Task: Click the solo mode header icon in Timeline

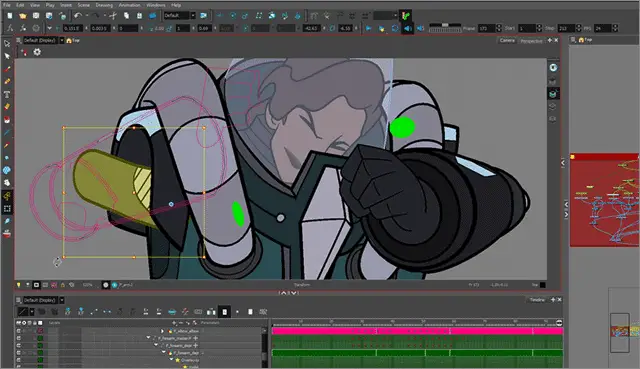Action: tap(24, 322)
